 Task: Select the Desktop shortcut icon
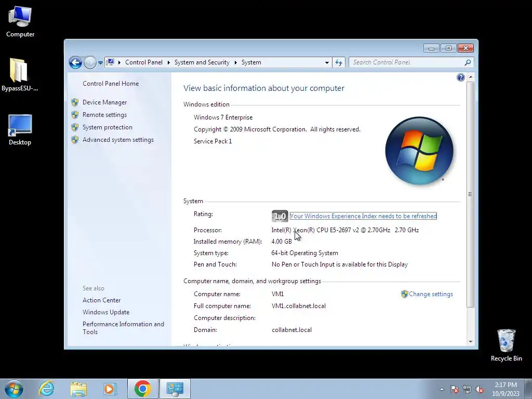20,129
